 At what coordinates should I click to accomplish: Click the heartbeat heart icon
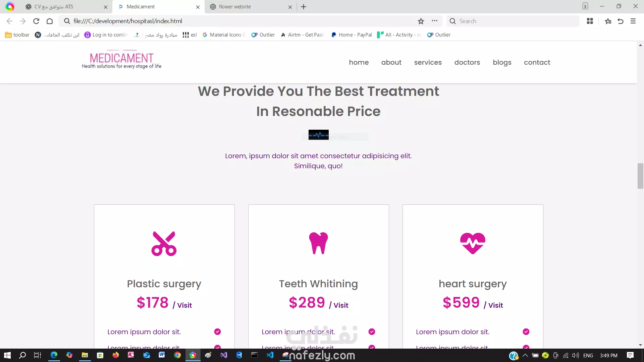point(473,243)
